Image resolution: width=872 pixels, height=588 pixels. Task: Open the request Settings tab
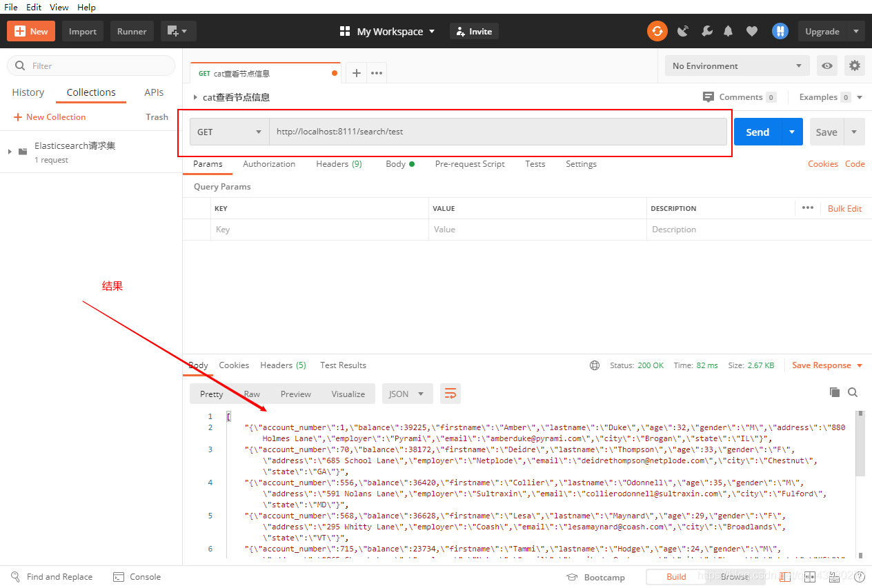click(x=581, y=164)
